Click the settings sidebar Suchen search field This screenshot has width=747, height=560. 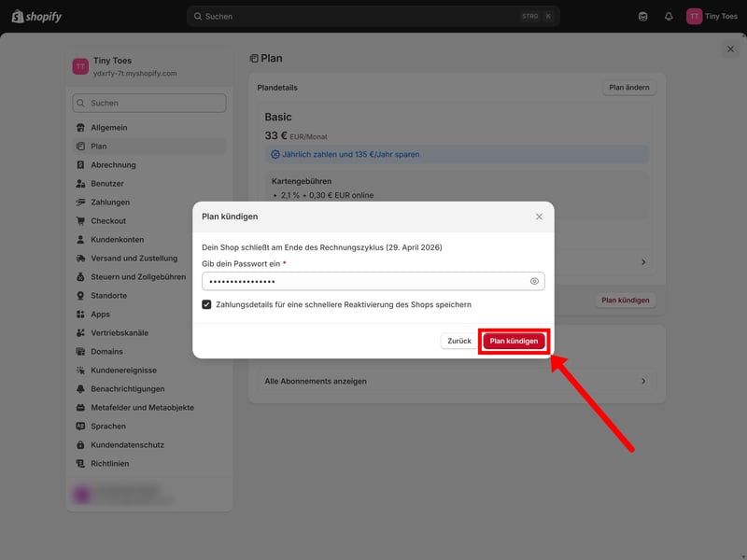click(149, 103)
